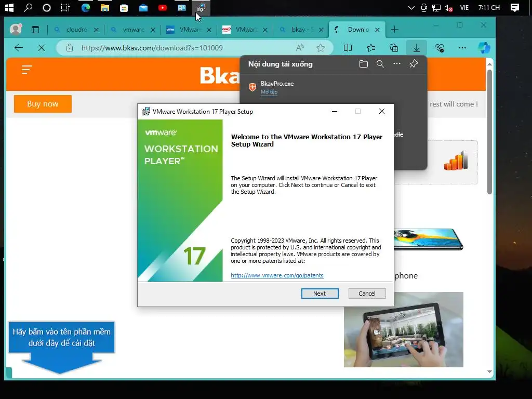Click the Edge address bar URL
532x399 pixels.
click(152, 48)
